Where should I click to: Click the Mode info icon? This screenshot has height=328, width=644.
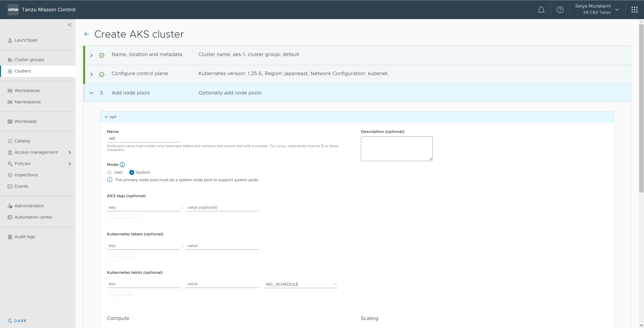122,164
